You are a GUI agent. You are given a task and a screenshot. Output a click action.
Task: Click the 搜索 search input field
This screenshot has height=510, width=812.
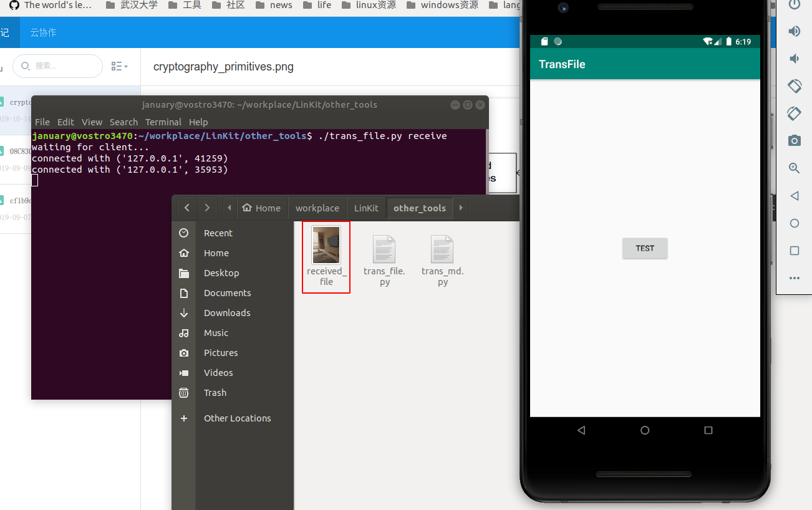click(57, 66)
